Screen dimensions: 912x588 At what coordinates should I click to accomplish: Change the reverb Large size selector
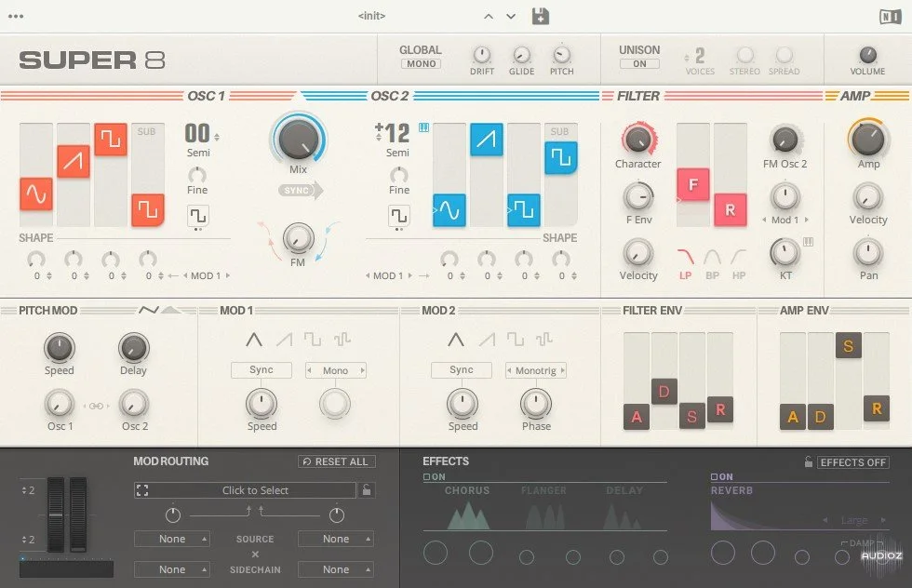pyautogui.click(x=854, y=520)
